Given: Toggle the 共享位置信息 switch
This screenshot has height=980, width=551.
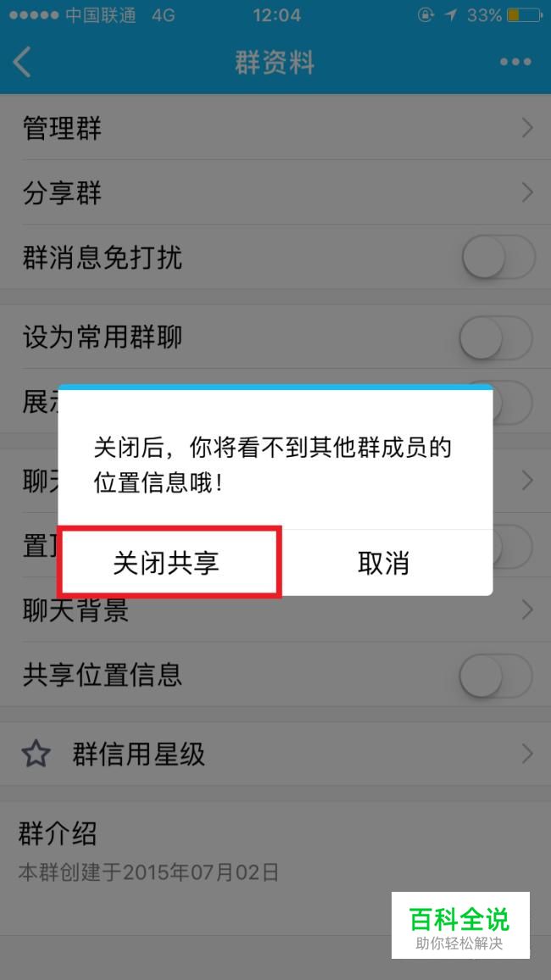Looking at the screenshot, I should [x=495, y=675].
